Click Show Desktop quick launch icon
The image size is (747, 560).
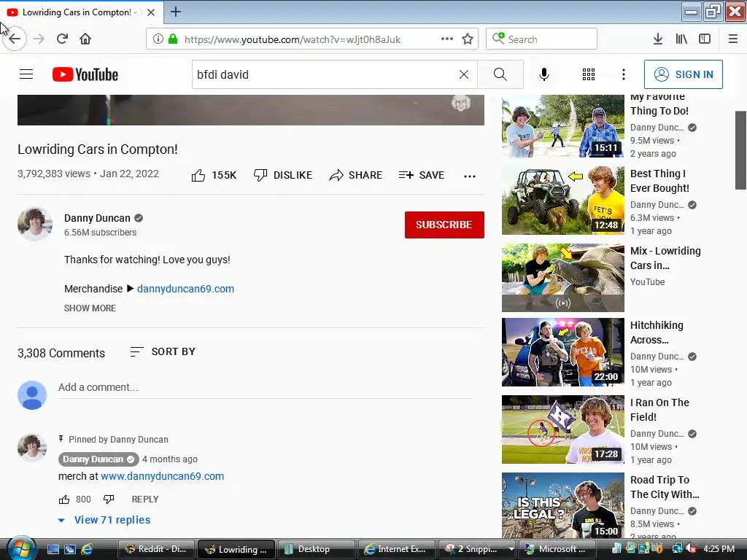(53, 549)
